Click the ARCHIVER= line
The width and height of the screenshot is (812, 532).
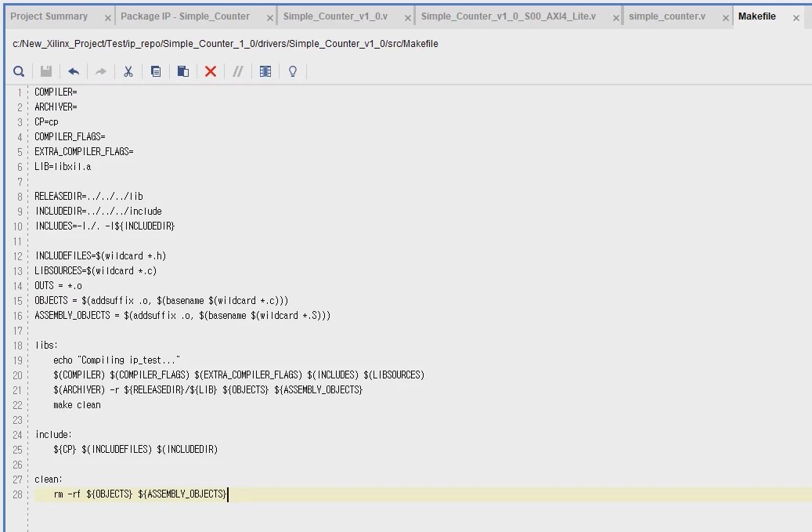coord(56,107)
